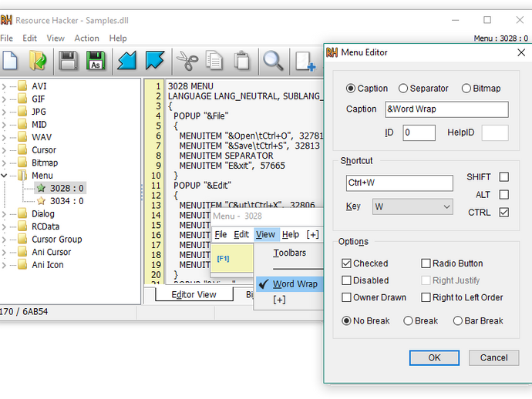The image size is (532, 399).
Task: Select the yellow star 3034 : 0 resource
Action: coord(61,201)
